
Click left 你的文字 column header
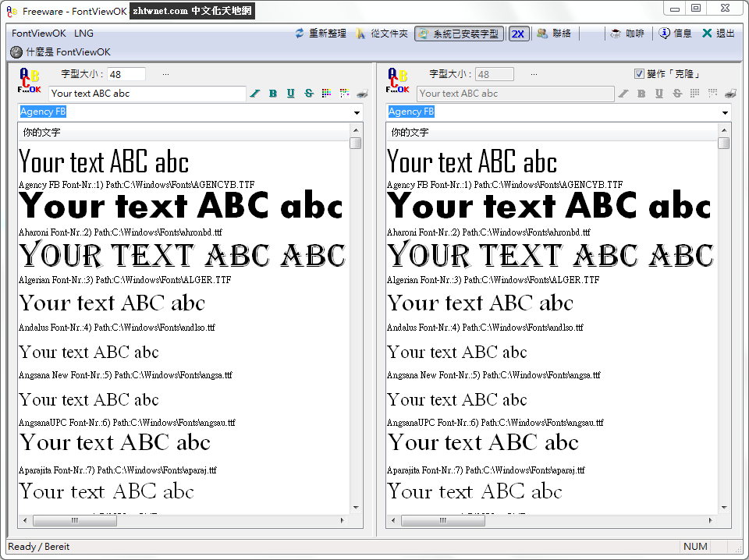coord(184,133)
